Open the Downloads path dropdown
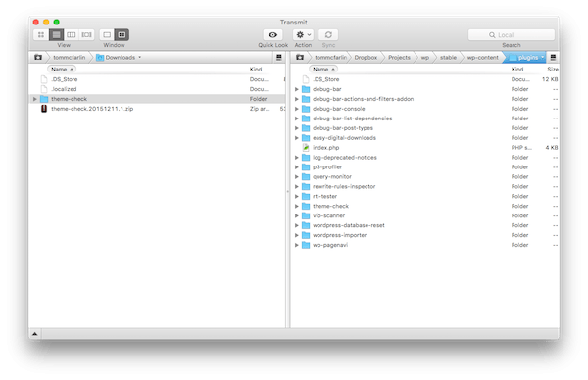 pos(119,58)
